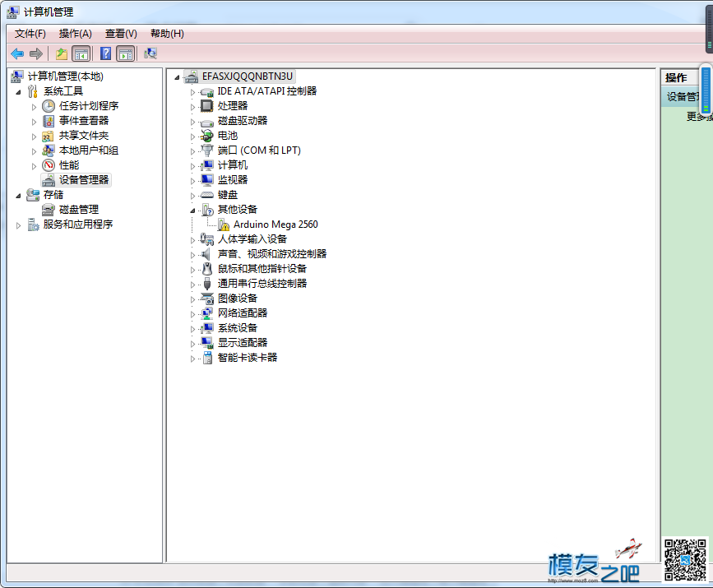The image size is (713, 588).
Task: Click the 通用串行总线控制器 USB icon
Action: click(x=207, y=284)
